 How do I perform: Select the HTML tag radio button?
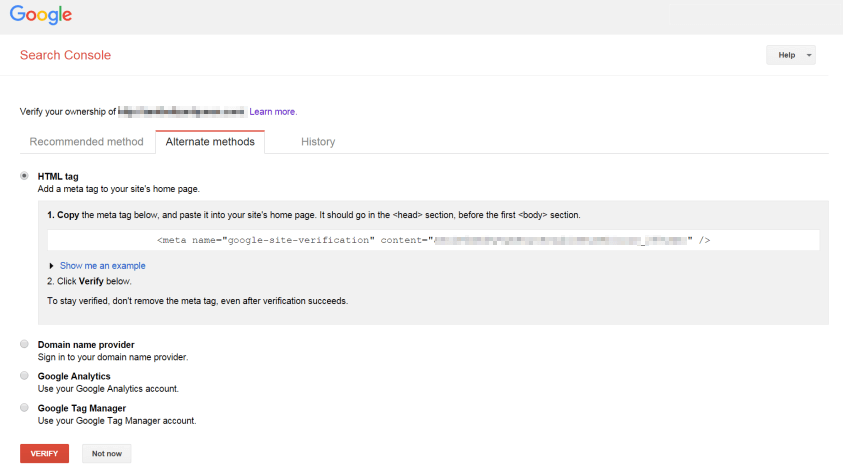tap(24, 176)
